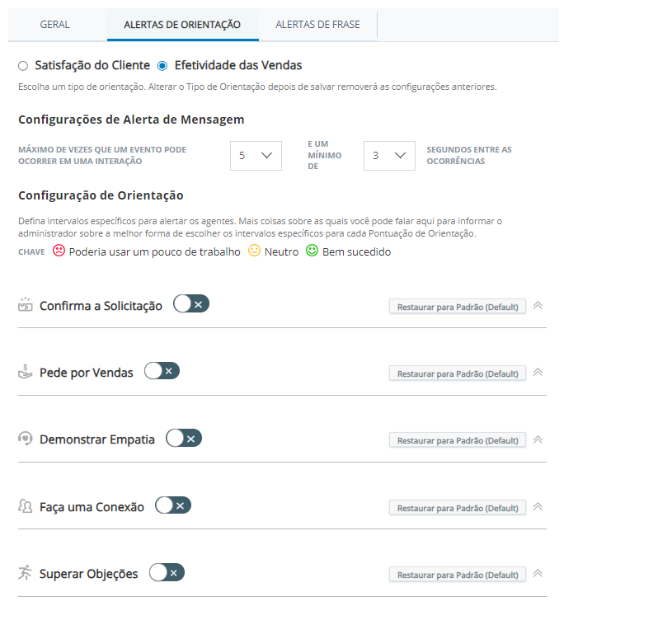Turn on the Demonstrar Empatia switch
Viewport: 672px width, 620px height.
click(184, 439)
